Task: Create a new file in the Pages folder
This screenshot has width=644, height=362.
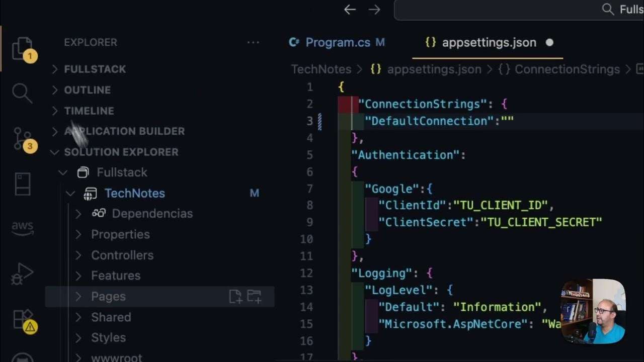Action: 235,297
